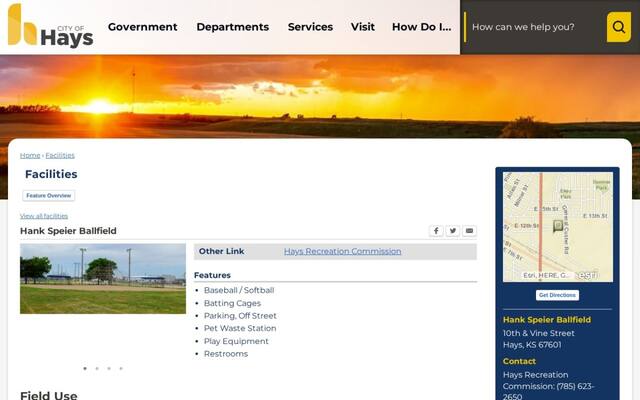The image size is (640, 400).
Task: Select second slideshow dot indicator
Action: pos(97,369)
